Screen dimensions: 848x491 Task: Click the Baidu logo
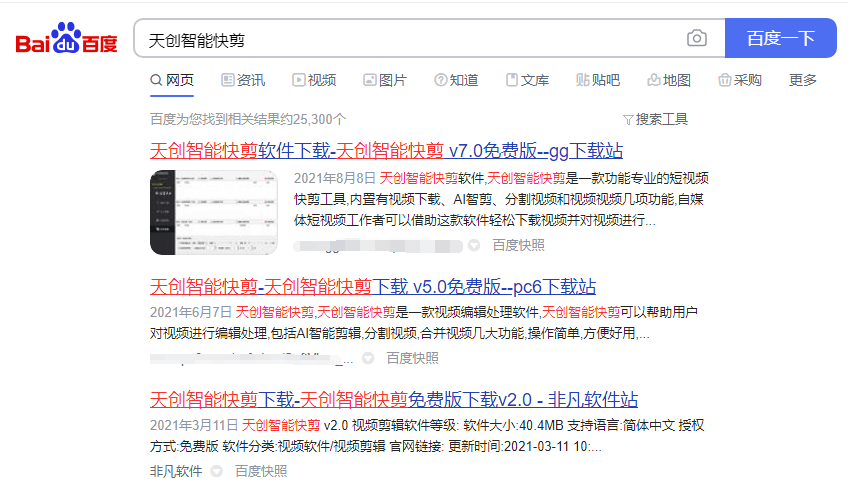[67, 38]
